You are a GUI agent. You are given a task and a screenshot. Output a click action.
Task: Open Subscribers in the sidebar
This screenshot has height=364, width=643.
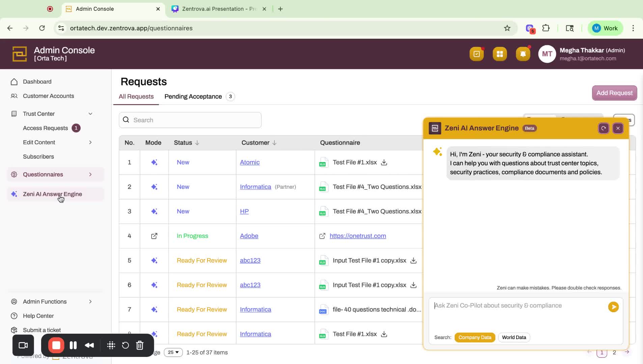38,157
